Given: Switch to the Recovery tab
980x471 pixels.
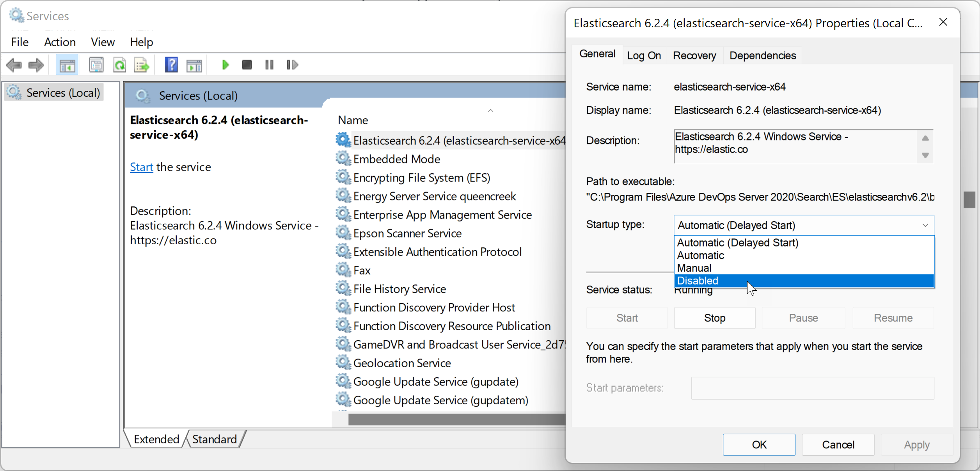Looking at the screenshot, I should click(694, 55).
